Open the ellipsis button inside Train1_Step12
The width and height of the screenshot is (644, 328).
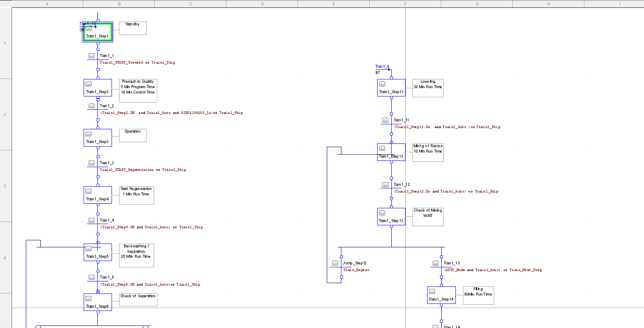(382, 148)
